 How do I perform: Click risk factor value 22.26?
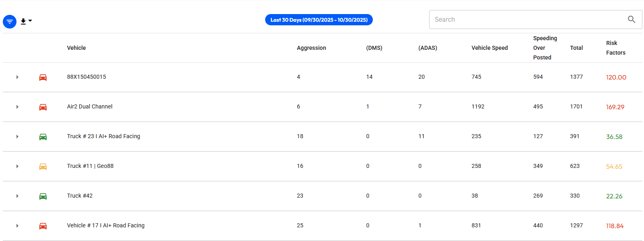(x=614, y=196)
